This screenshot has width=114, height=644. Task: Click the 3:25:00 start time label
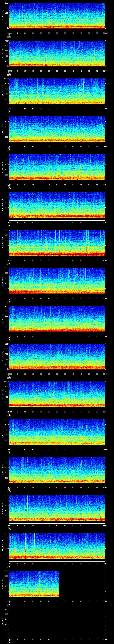tap(9, 260)
